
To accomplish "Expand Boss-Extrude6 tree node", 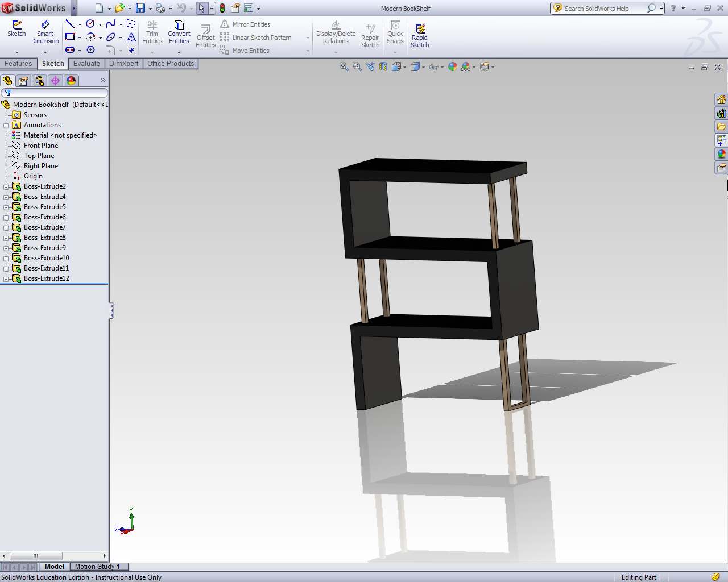I will tap(6, 218).
